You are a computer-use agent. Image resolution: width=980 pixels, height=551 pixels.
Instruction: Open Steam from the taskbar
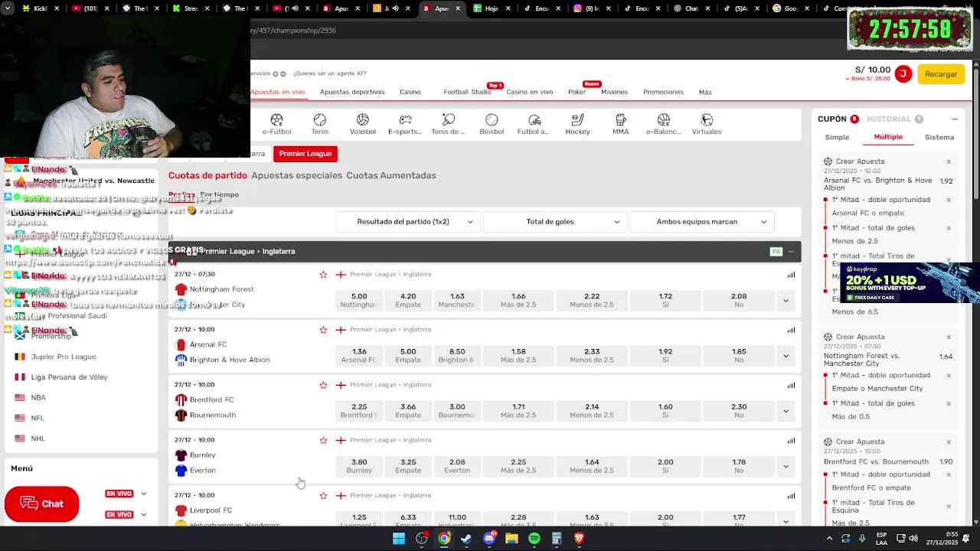pyautogui.click(x=466, y=539)
